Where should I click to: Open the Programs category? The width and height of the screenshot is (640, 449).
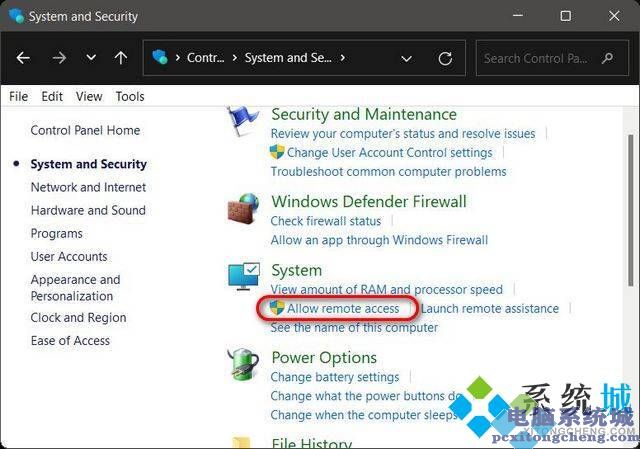[57, 233]
